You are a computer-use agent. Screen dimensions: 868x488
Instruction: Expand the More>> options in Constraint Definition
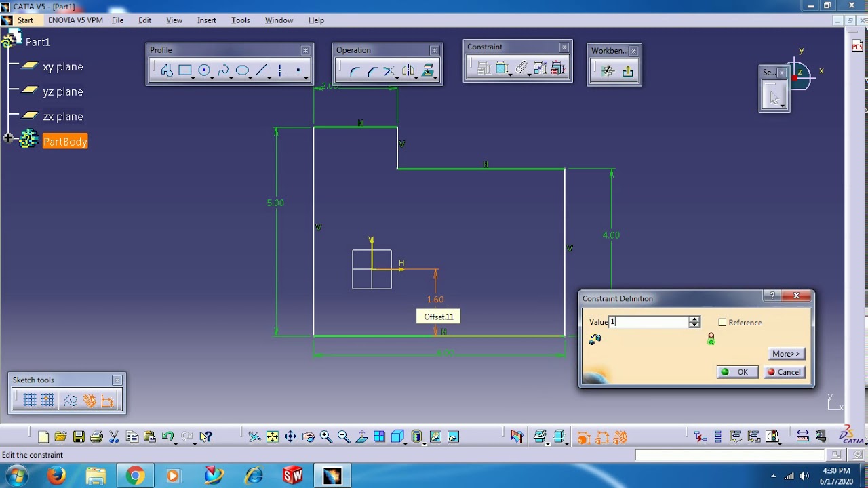(x=787, y=354)
